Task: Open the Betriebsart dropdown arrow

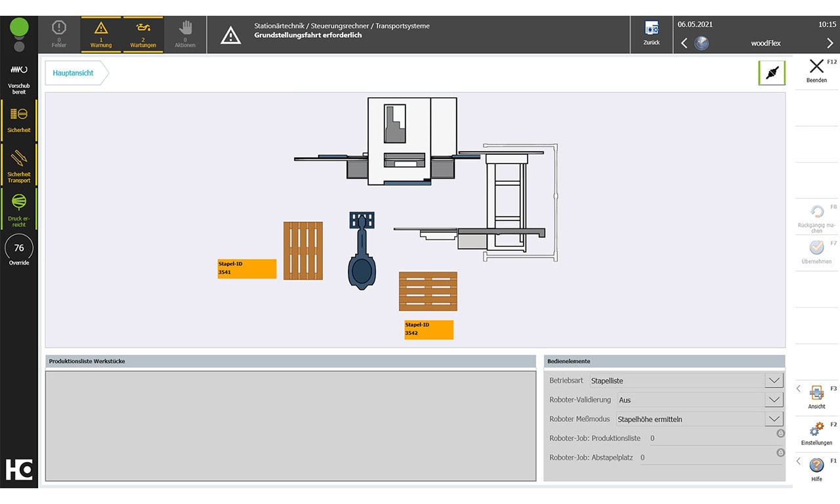Action: 774,381
